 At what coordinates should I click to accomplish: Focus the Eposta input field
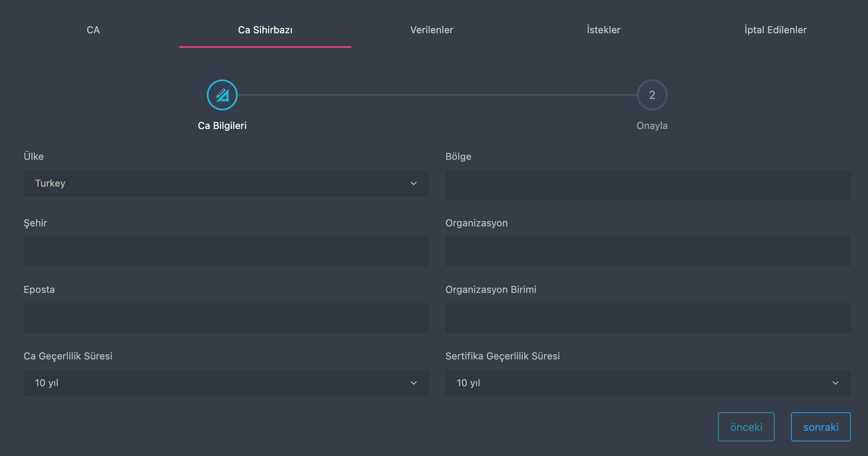[226, 318]
